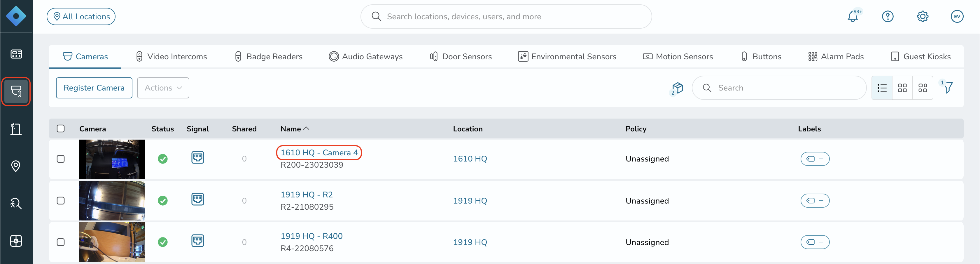Check the box for 1919 HQ - R2
980x264 pixels.
(x=60, y=201)
